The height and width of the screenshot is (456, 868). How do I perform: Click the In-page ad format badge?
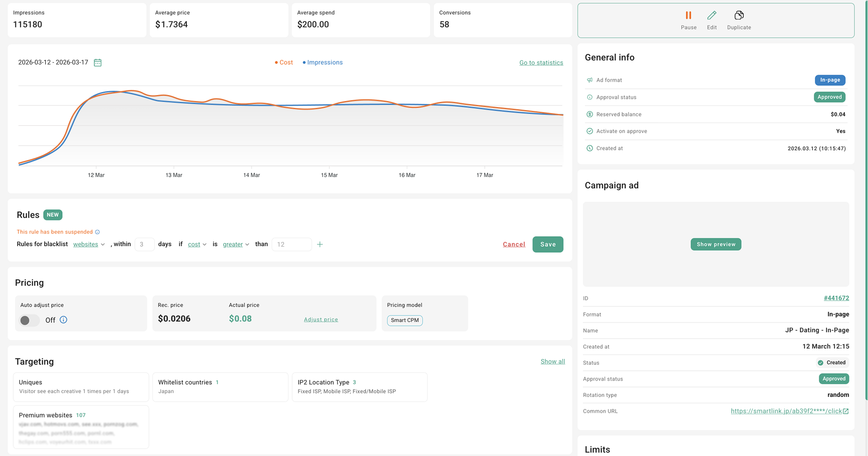pyautogui.click(x=830, y=80)
